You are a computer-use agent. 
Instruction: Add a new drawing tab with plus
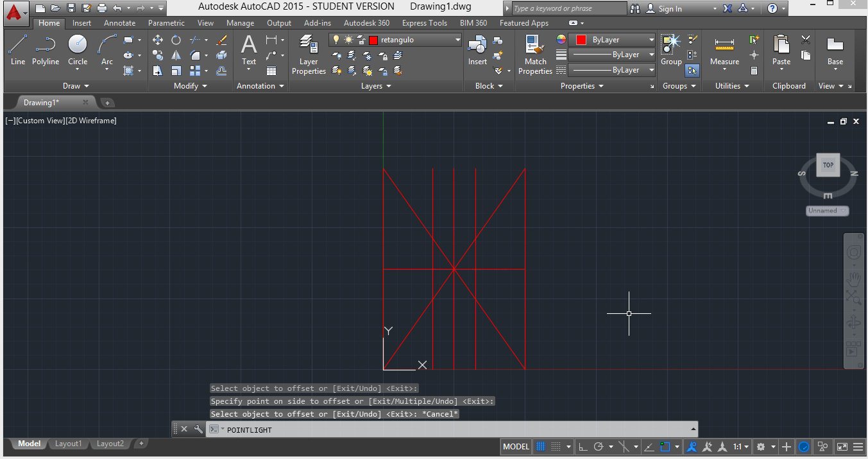coord(107,103)
